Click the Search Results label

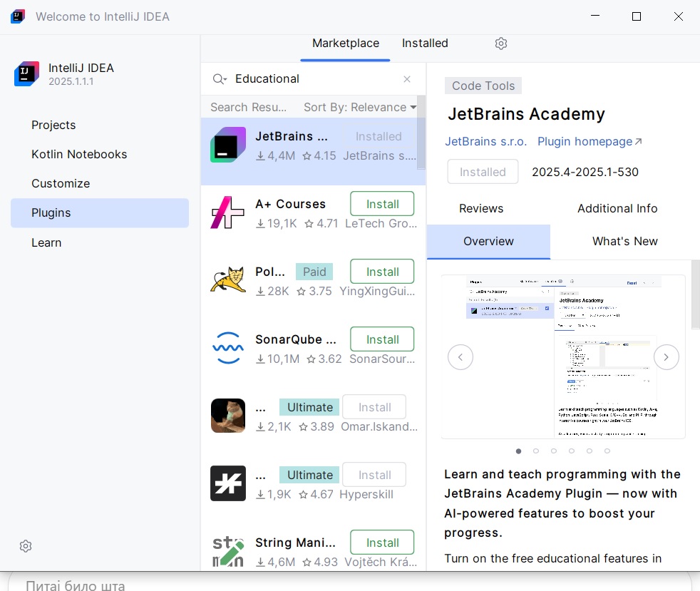pyautogui.click(x=248, y=108)
